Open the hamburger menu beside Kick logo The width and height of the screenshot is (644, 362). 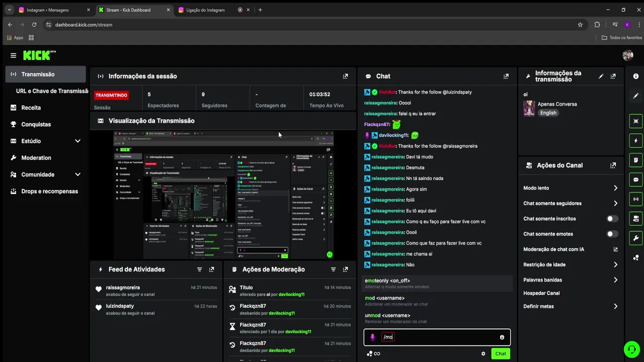tap(13, 55)
